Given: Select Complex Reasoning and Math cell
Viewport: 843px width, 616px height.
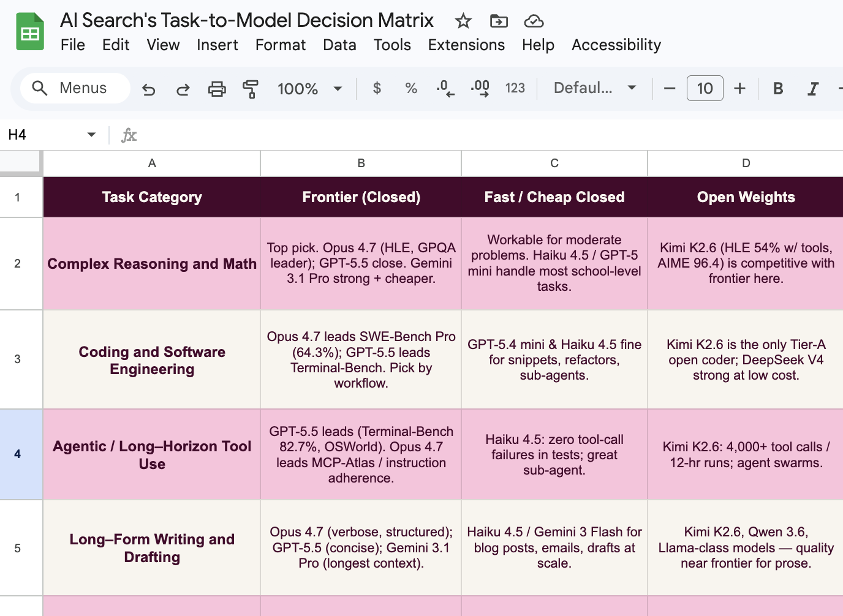Looking at the screenshot, I should pos(152,264).
